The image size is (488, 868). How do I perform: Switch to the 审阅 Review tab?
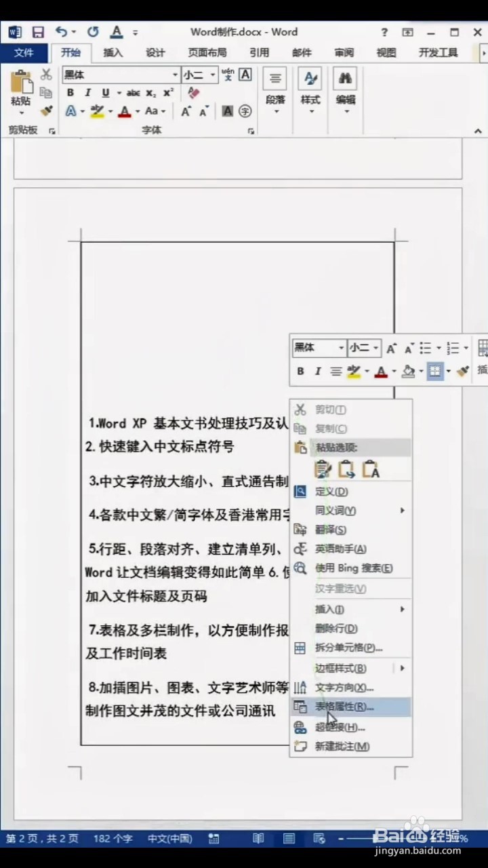pos(344,53)
